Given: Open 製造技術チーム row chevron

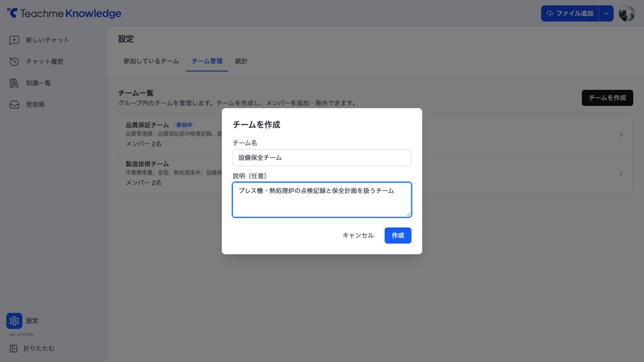Looking at the screenshot, I should pos(621,173).
